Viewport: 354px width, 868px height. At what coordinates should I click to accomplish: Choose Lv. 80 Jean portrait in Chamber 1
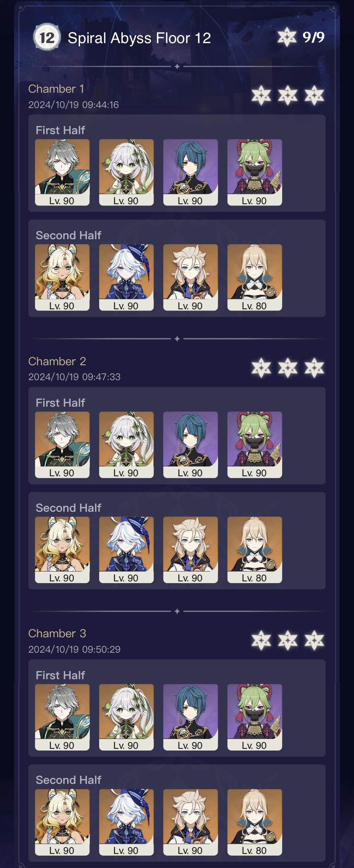click(255, 277)
